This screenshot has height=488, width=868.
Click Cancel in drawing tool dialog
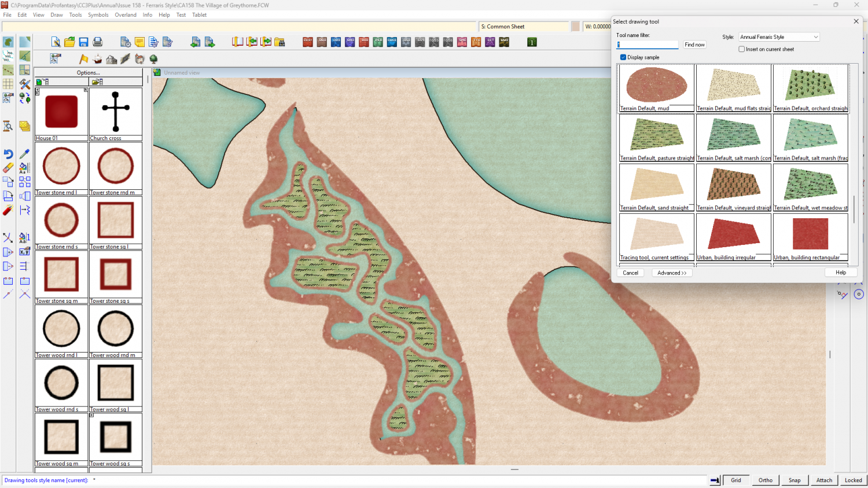(630, 273)
